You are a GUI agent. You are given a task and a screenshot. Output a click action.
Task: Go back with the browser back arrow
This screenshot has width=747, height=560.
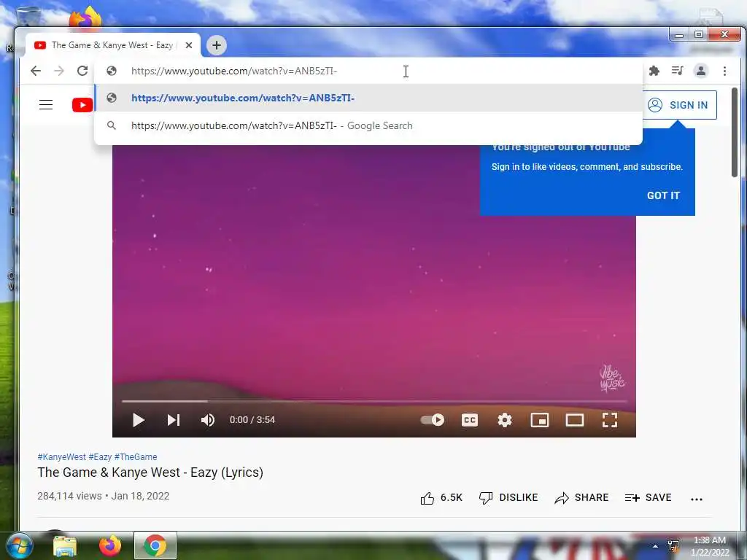point(36,71)
